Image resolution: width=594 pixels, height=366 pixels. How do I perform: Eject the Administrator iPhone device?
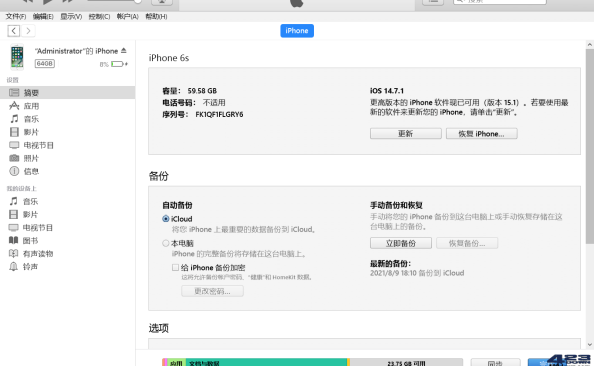point(123,50)
